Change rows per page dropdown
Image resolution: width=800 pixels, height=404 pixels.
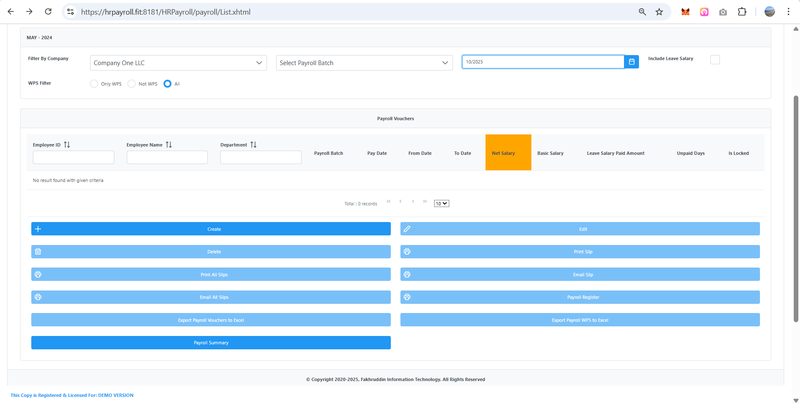pyautogui.click(x=441, y=204)
